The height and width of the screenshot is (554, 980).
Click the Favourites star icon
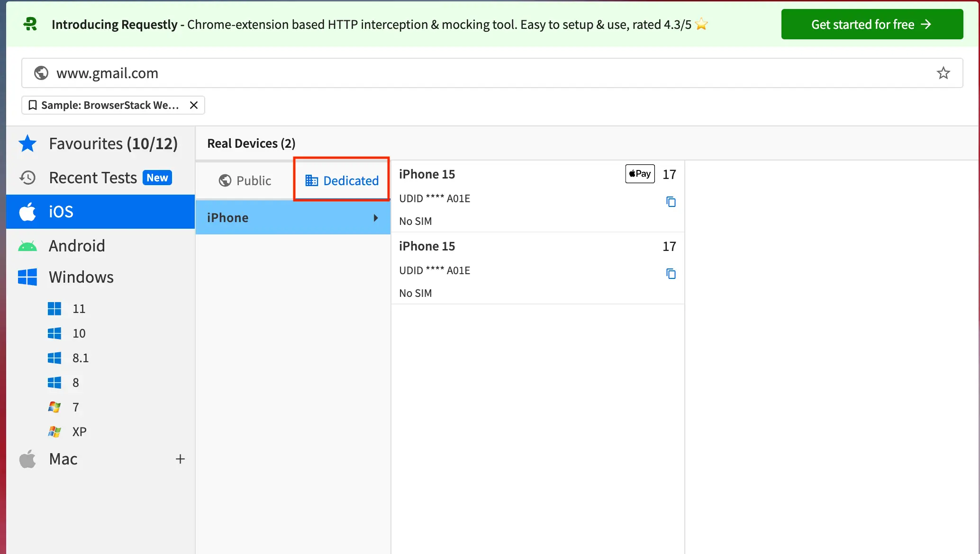coord(27,143)
